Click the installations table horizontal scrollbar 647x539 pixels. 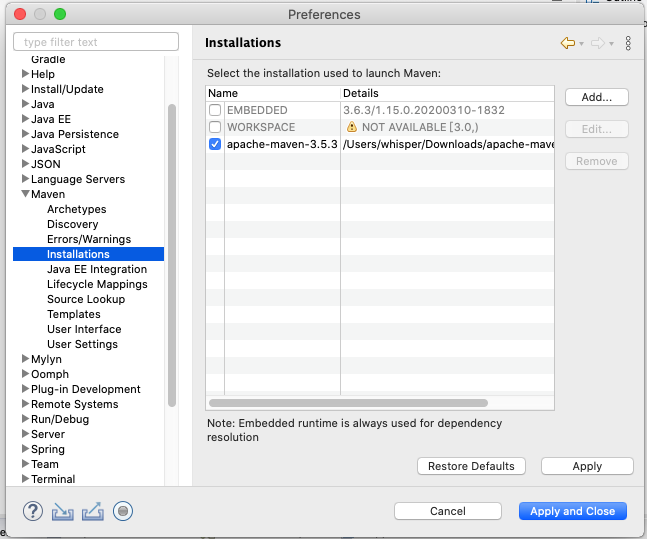[x=348, y=403]
